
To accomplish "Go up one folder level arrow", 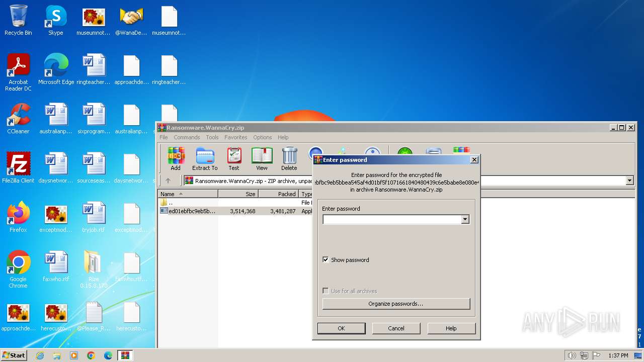I will (168, 180).
